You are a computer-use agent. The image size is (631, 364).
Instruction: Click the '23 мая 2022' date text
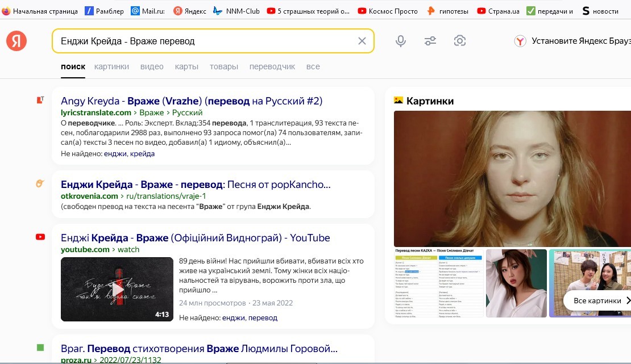coord(272,303)
